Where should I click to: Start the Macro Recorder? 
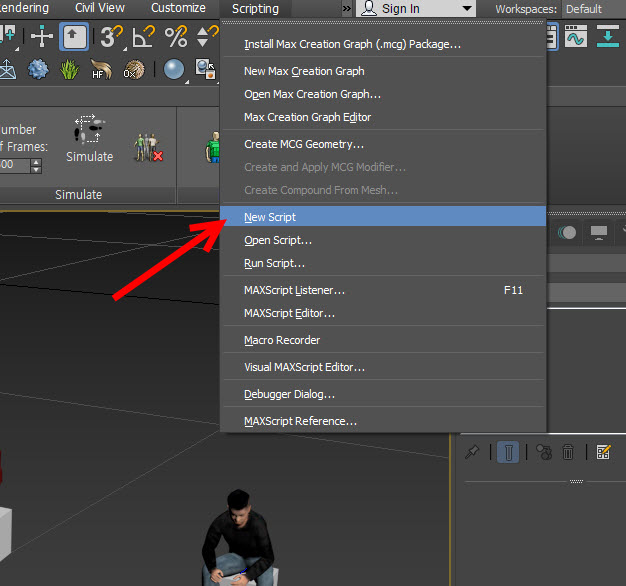point(383,340)
